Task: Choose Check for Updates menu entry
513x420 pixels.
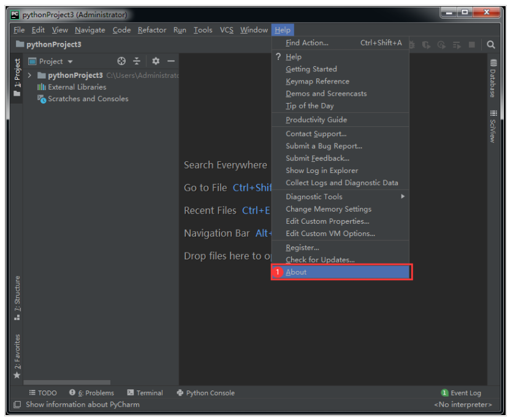Action: point(320,260)
